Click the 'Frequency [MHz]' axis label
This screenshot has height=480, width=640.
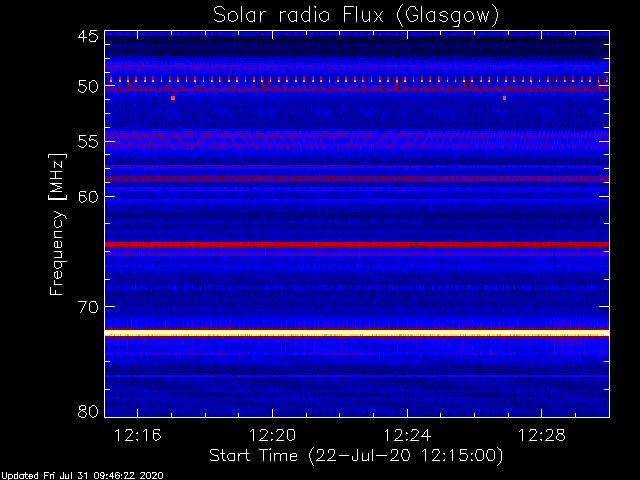[57, 224]
